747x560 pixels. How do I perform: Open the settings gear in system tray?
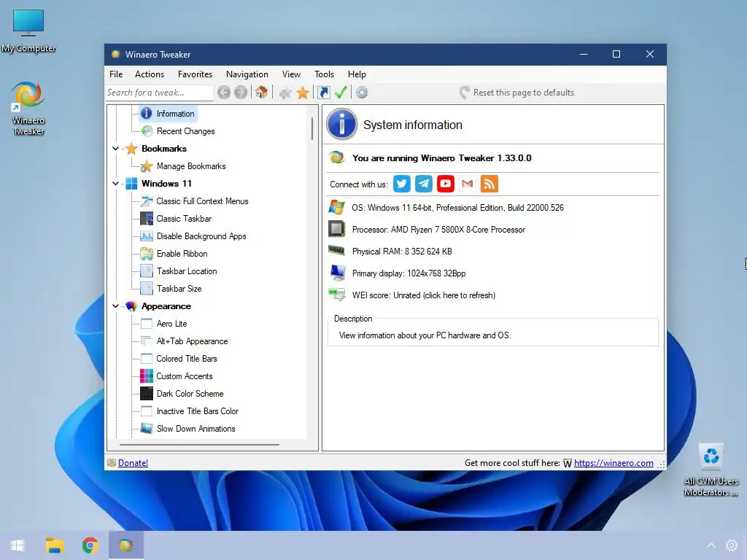[x=731, y=545]
